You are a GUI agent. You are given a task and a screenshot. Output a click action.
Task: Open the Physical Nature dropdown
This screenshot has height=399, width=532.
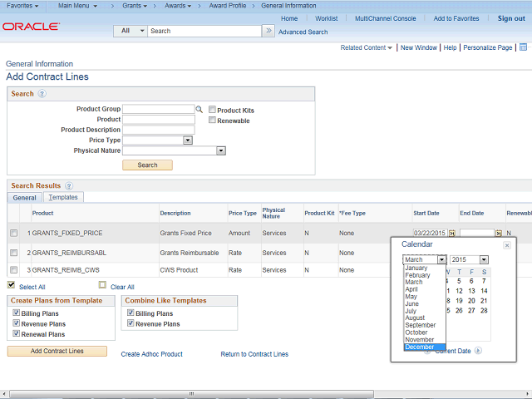coord(221,151)
